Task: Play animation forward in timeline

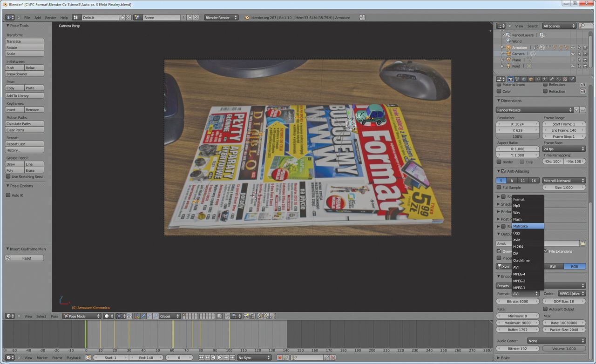Action: click(220, 357)
